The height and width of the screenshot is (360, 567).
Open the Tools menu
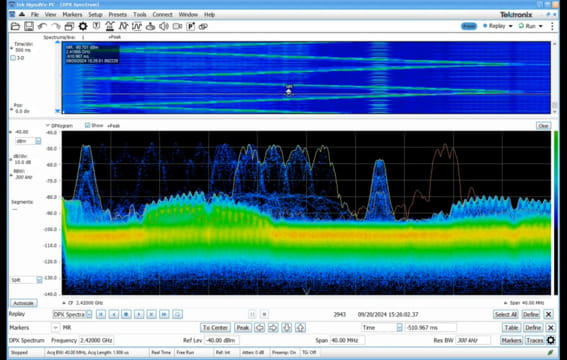140,14
